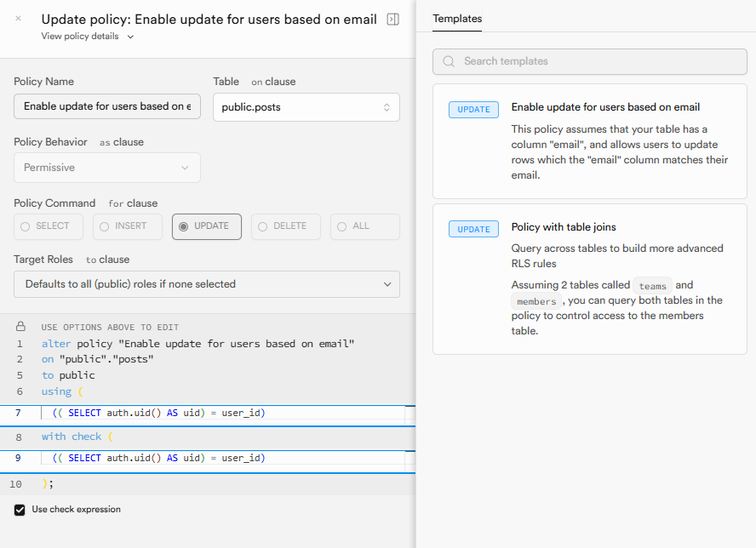Focus the Search templates field

(x=590, y=61)
